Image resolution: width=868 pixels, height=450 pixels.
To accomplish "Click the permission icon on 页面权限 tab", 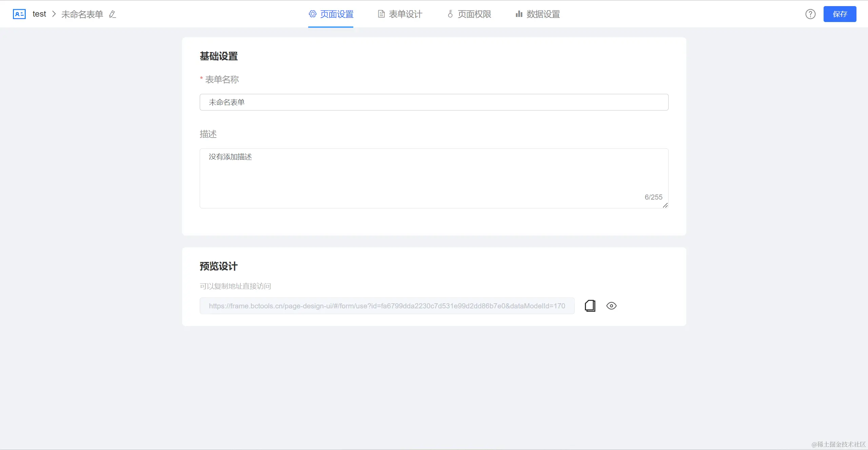I will (x=450, y=14).
